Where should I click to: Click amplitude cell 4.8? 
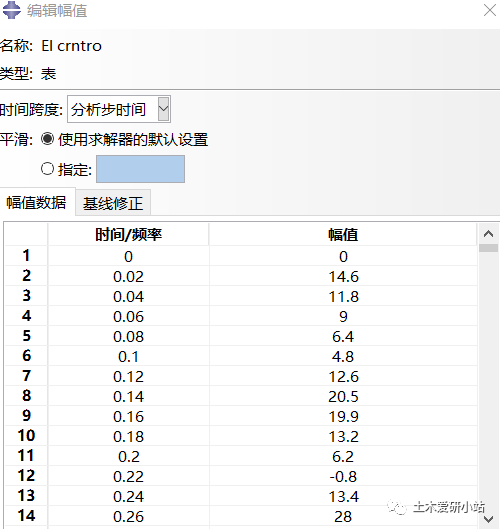click(x=343, y=356)
